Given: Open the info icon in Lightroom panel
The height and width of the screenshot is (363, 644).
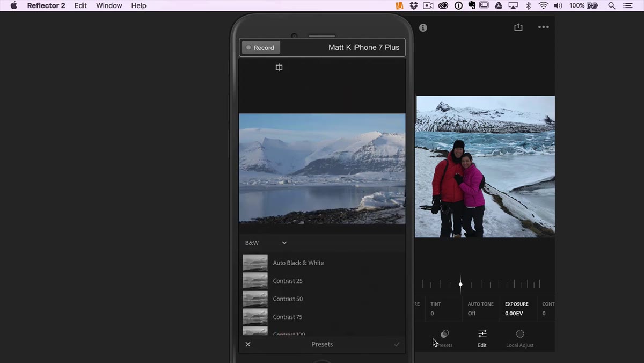Looking at the screenshot, I should [x=423, y=27].
